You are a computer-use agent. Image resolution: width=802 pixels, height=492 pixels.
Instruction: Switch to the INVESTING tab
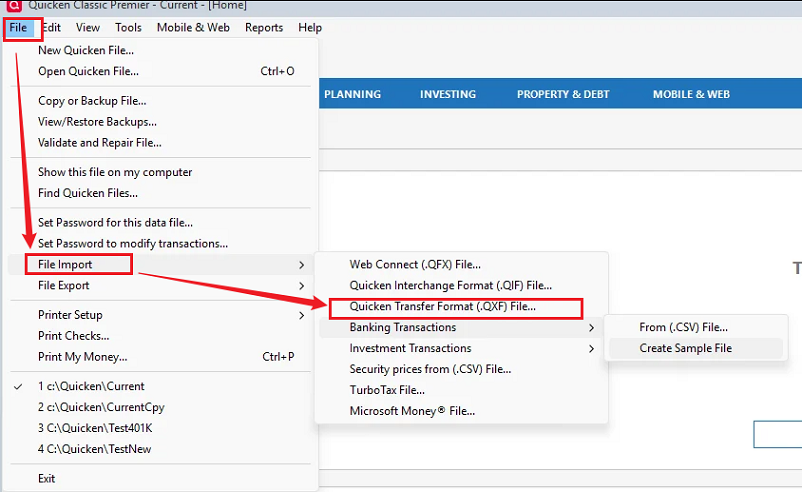448,94
